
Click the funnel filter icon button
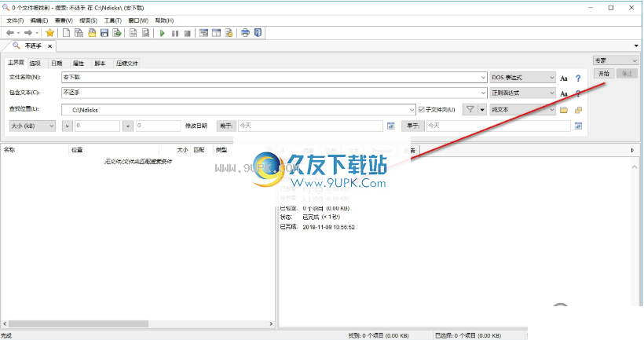tap(470, 109)
